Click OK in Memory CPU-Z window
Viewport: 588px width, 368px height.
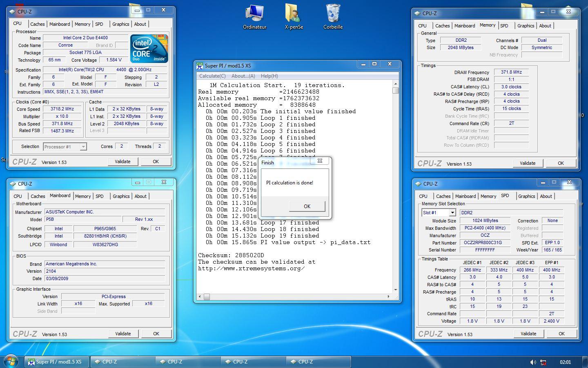tap(561, 163)
